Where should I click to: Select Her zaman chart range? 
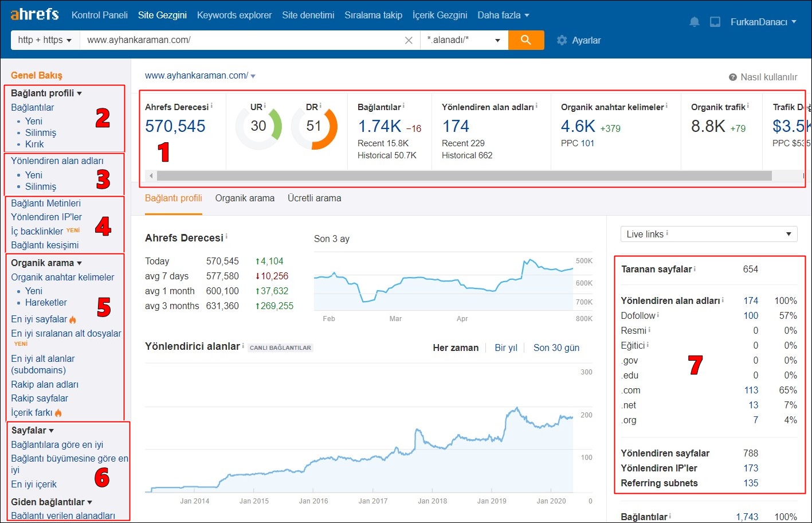tap(456, 348)
